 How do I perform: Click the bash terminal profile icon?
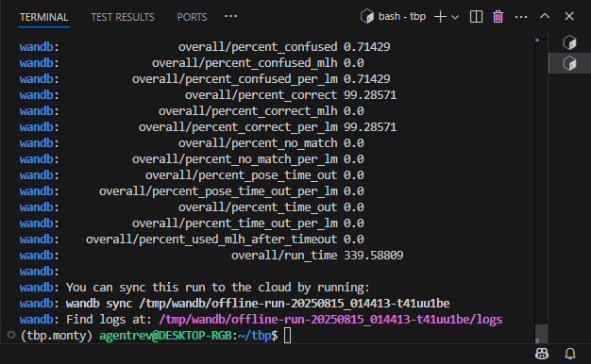click(x=367, y=17)
